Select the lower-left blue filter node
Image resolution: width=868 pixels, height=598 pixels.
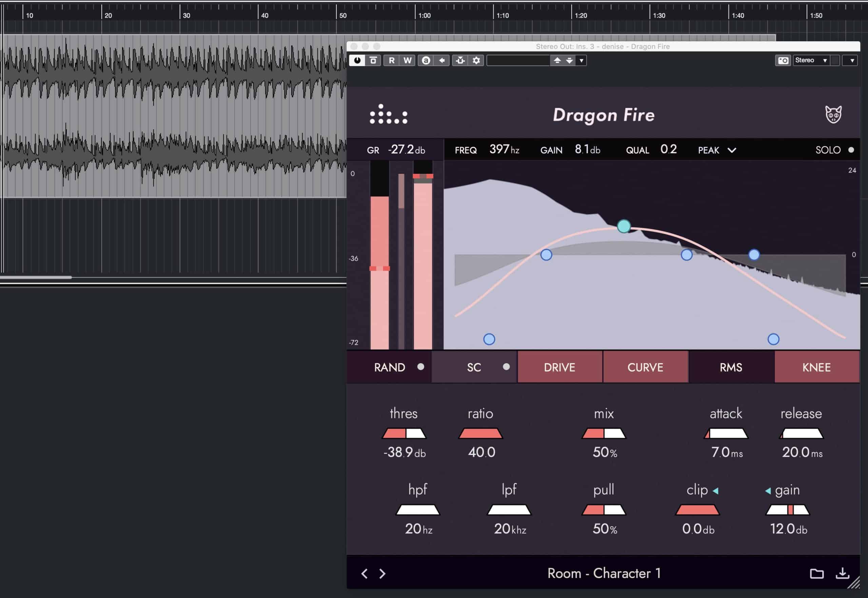489,339
